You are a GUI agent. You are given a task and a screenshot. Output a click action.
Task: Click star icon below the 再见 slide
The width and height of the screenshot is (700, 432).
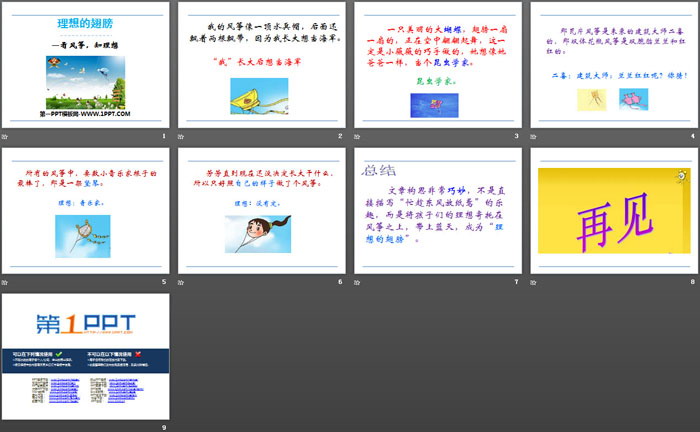tap(534, 282)
